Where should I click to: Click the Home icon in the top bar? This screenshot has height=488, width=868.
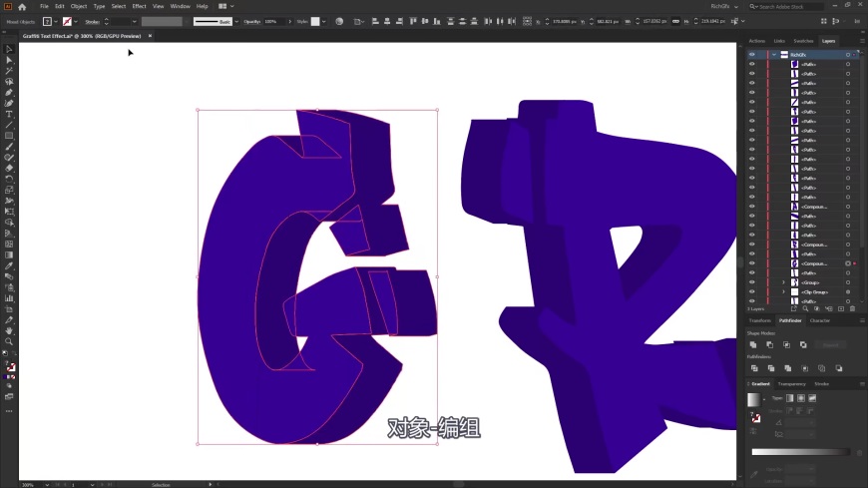pyautogui.click(x=22, y=6)
